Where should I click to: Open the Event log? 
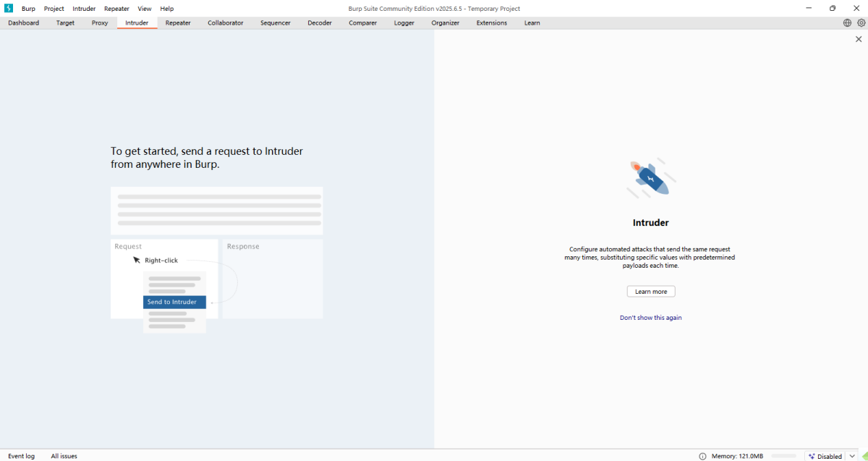click(21, 456)
